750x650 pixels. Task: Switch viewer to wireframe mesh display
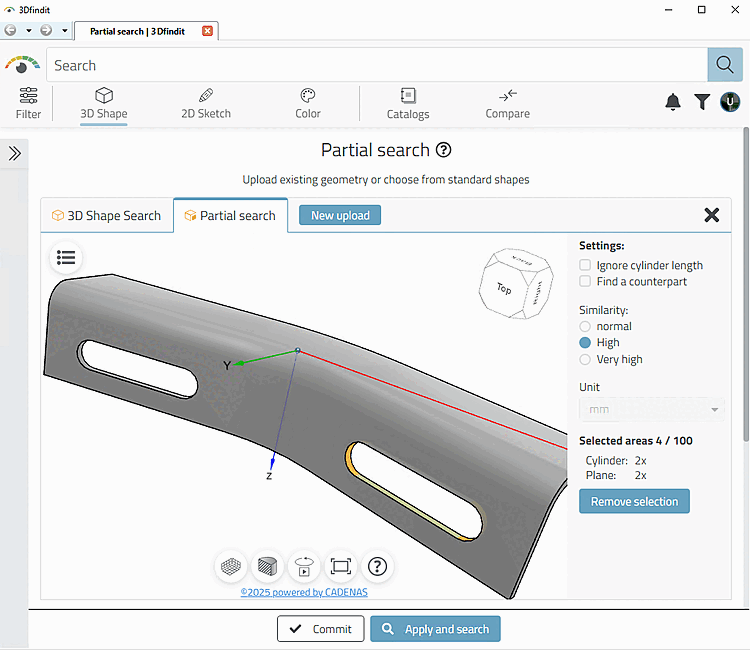tap(231, 567)
